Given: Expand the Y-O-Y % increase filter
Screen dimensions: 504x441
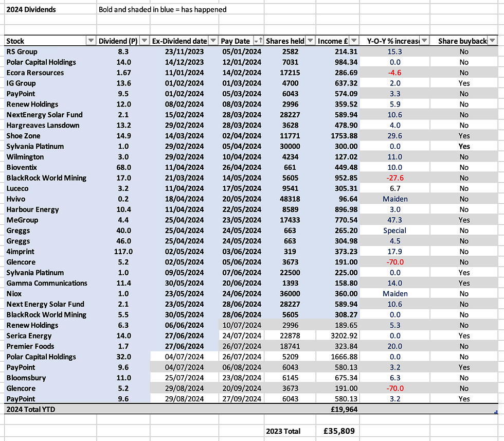Looking at the screenshot, I should (424, 41).
